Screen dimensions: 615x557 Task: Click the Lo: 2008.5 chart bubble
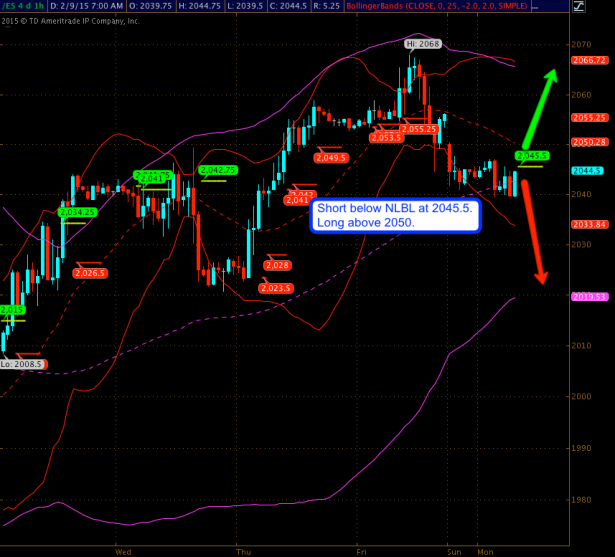click(24, 364)
